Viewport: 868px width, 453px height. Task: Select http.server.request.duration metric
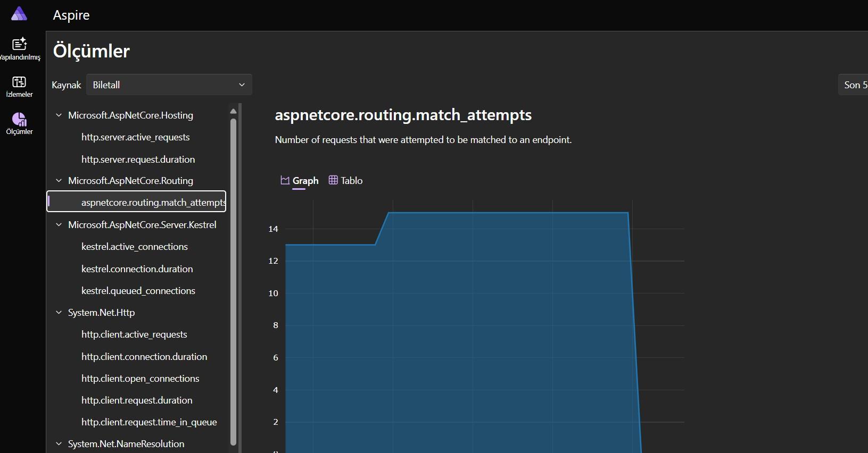tap(138, 160)
